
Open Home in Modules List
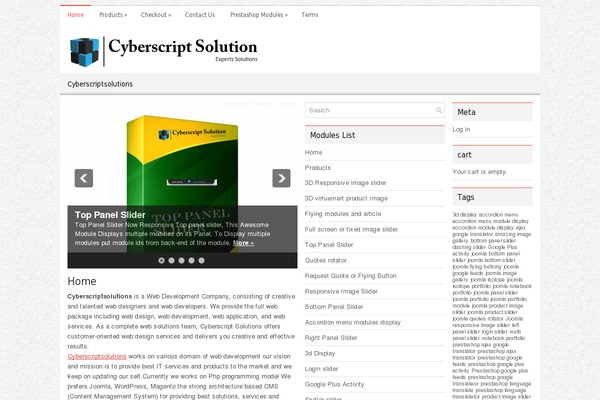313,152
